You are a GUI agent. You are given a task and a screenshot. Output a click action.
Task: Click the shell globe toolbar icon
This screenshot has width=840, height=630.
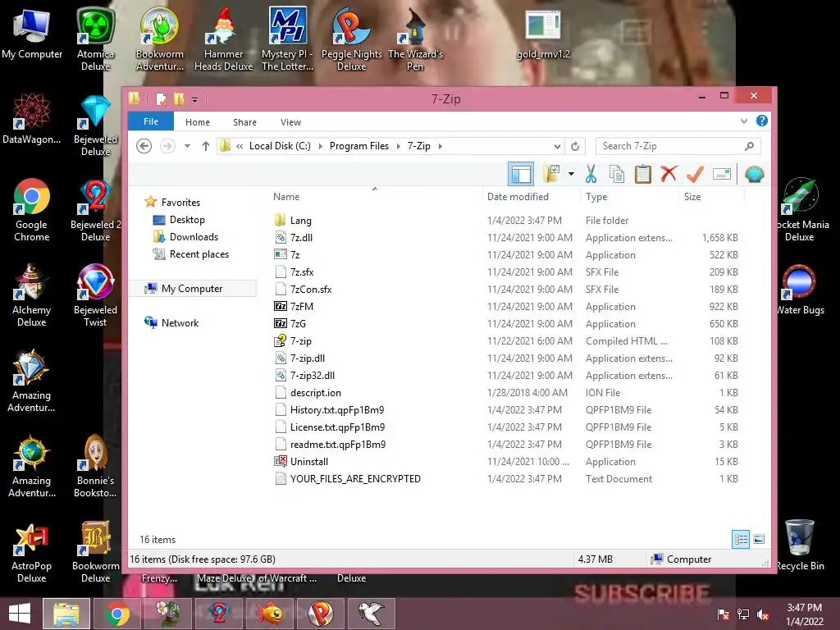[x=755, y=174]
